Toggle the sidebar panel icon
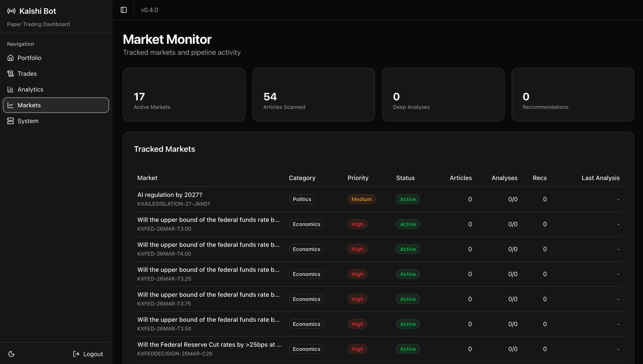The image size is (643, 364). (x=124, y=10)
